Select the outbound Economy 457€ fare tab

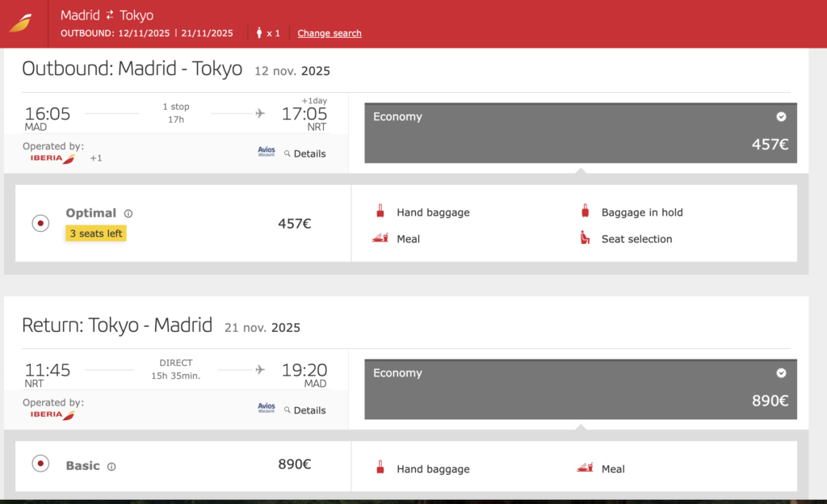pos(580,132)
